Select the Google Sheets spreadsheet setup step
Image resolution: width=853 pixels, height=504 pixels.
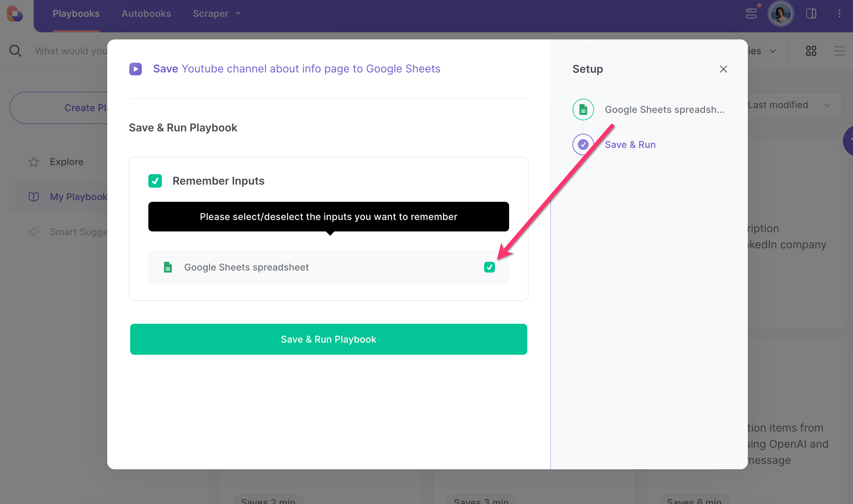[x=649, y=109]
